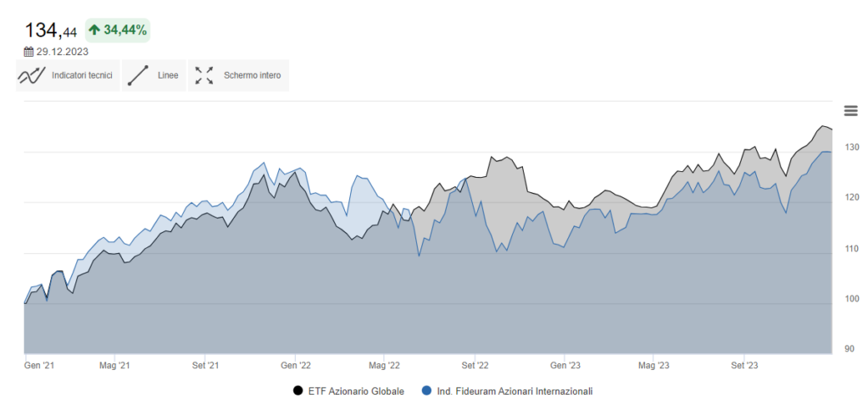Select the Linee text label
Viewport: 868px width, 420px height.
168,75
